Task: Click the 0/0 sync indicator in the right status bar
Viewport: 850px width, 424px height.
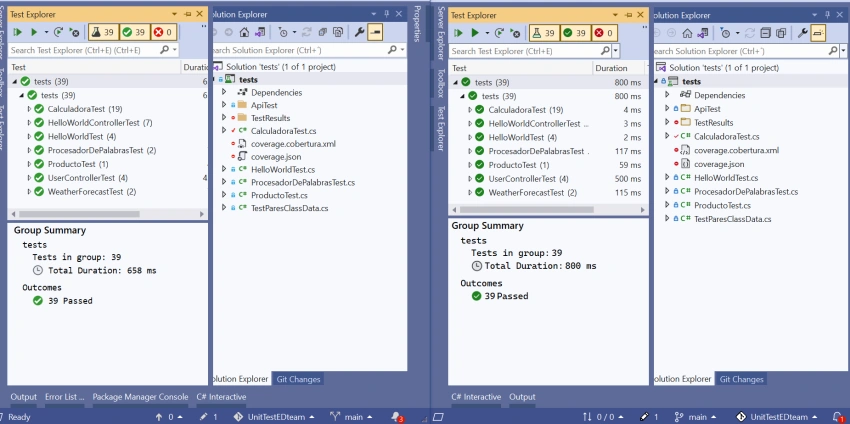Action: [x=602, y=417]
